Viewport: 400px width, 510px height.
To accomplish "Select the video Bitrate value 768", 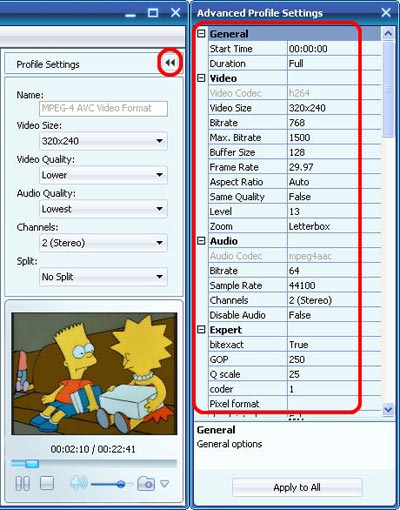I will [334, 123].
